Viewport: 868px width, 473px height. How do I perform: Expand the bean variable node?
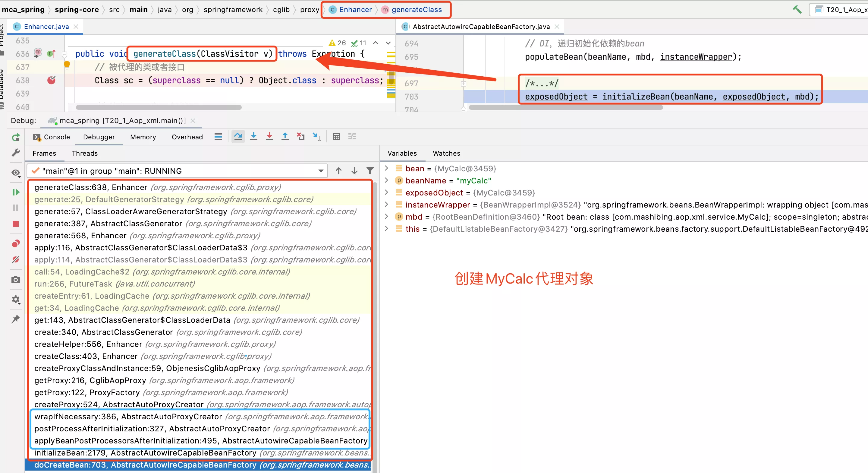[x=386, y=168]
